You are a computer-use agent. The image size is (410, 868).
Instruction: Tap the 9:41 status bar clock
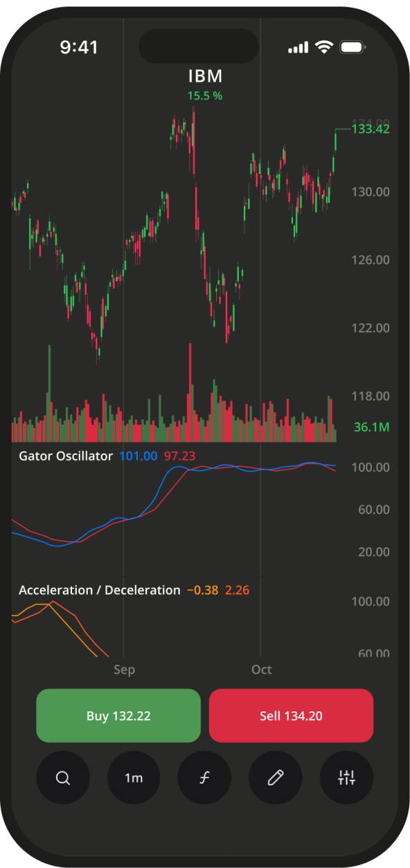pos(79,47)
